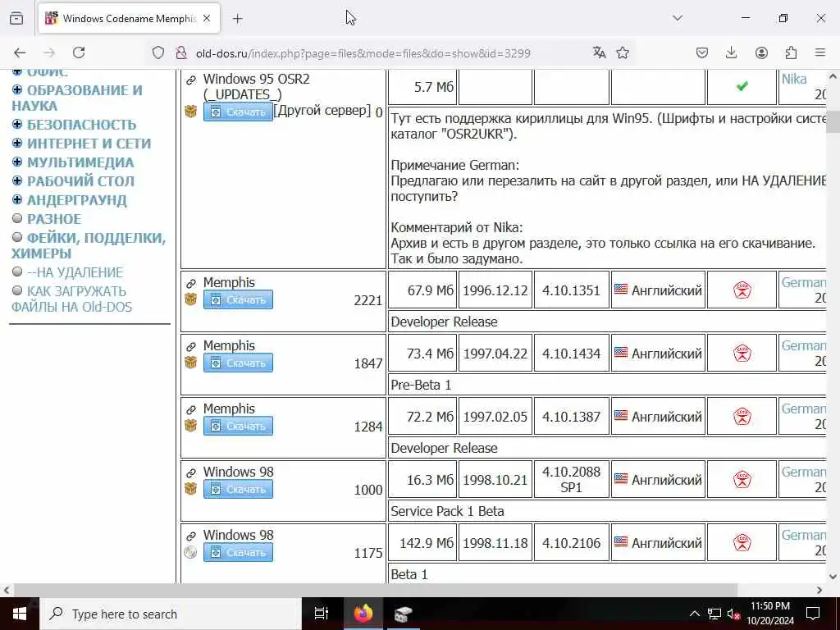
Task: Click link icon for Windows 98 SP1 row
Action: pyautogui.click(x=190, y=473)
